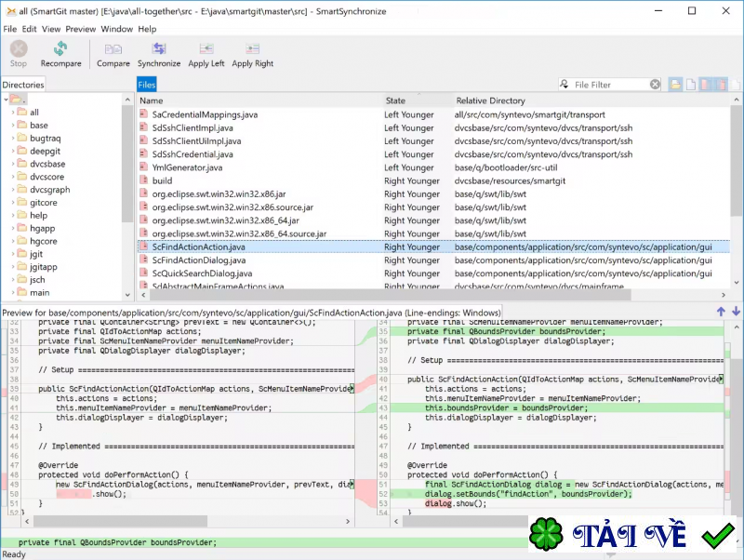Open the Preview menu
This screenshot has height=560, width=744.
point(80,29)
